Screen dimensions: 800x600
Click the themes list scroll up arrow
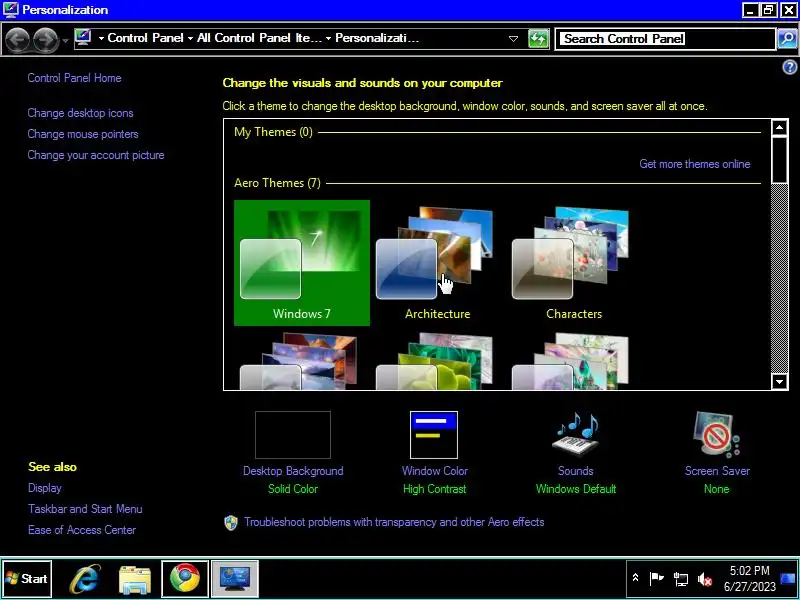[x=780, y=128]
